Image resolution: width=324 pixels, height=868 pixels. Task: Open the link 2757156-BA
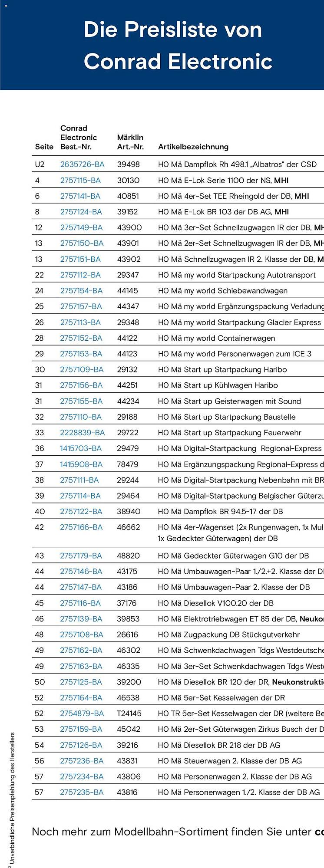click(81, 385)
